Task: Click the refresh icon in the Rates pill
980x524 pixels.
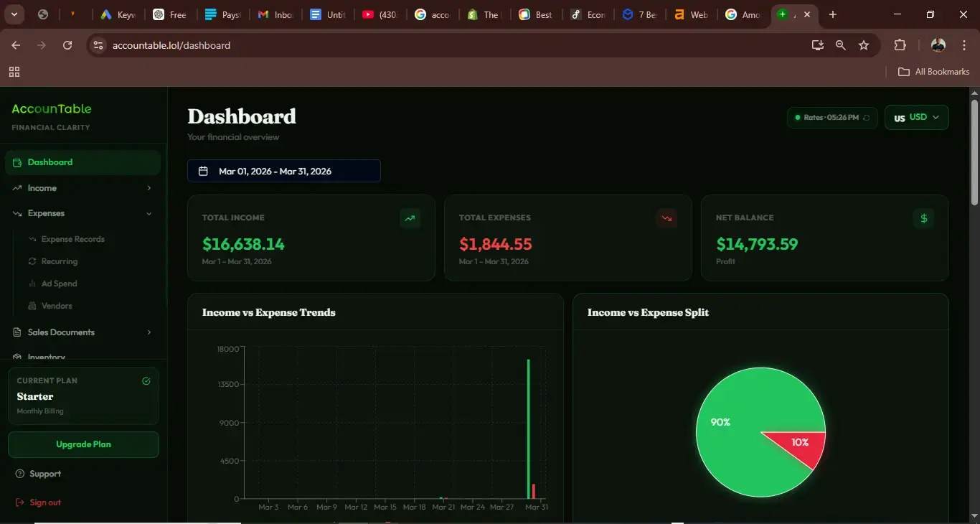Action: click(x=866, y=118)
